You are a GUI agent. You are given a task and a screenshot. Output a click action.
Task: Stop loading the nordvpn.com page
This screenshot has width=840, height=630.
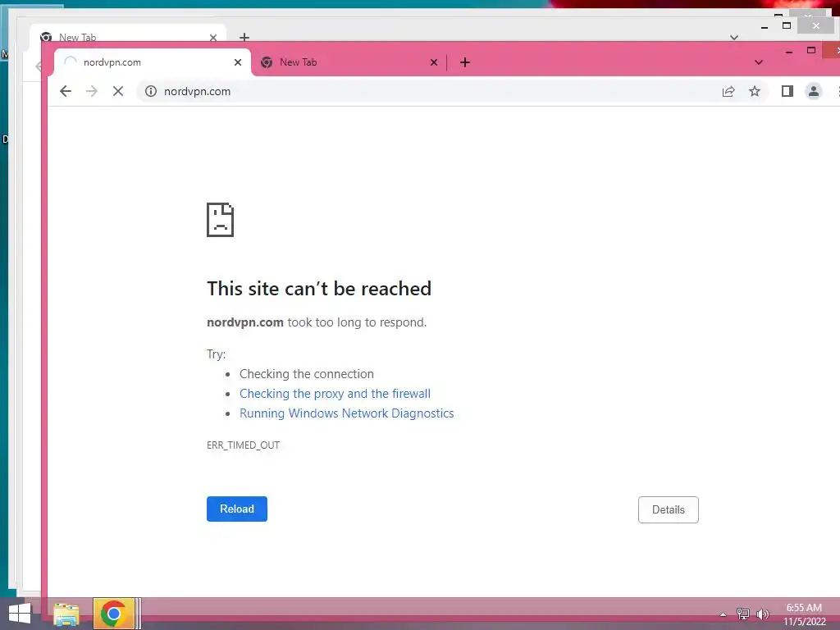[118, 91]
